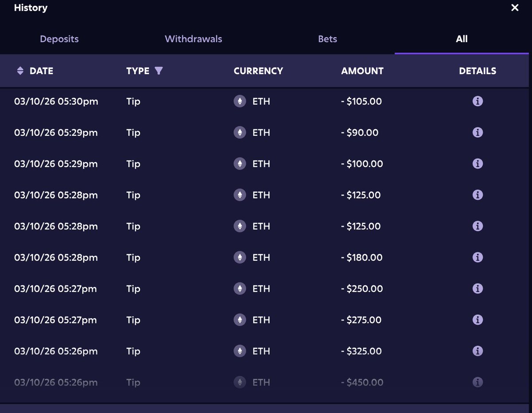This screenshot has width=532, height=413.
Task: Click the Ethereum icon in the -$180.00 row
Action: pyautogui.click(x=240, y=257)
